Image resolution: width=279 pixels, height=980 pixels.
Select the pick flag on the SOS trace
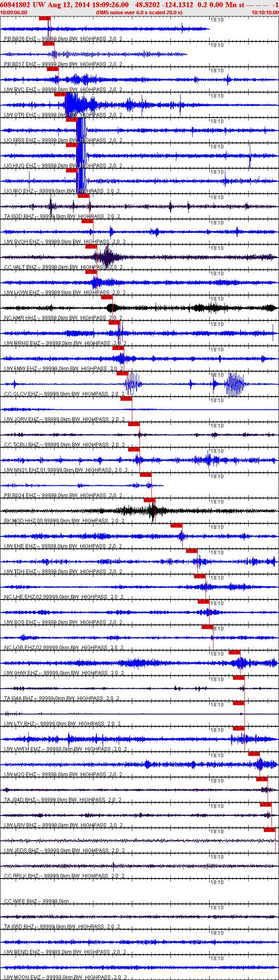204,602
